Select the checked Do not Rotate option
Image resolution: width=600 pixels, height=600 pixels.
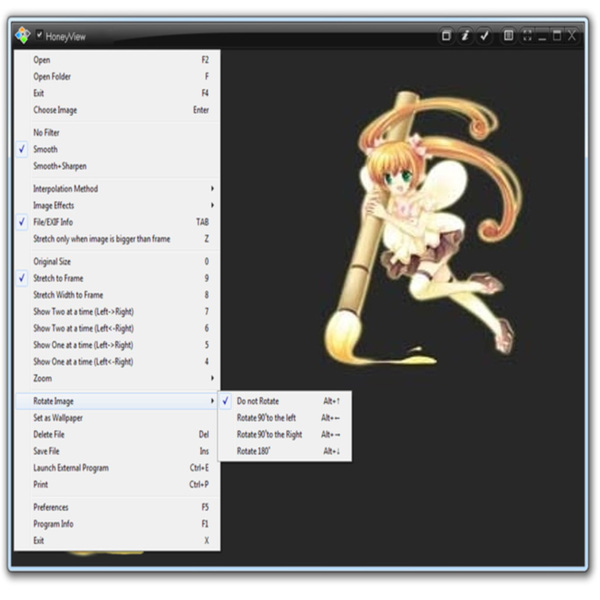pos(285,401)
